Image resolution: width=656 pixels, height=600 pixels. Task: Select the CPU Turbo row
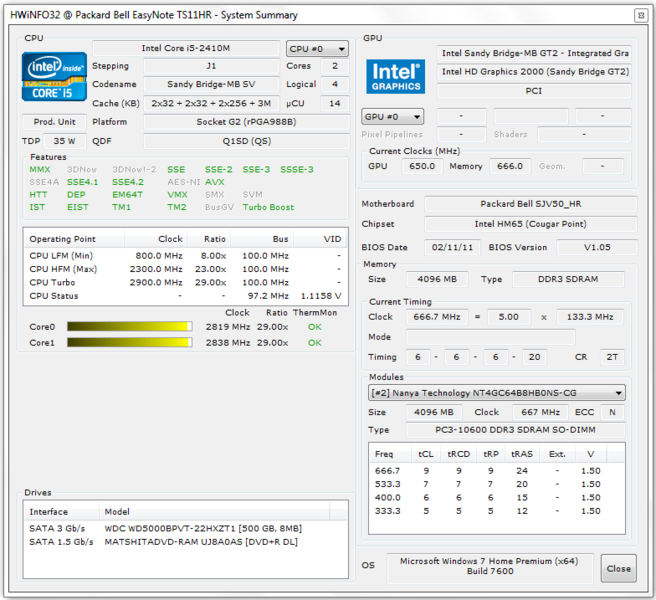[185, 282]
